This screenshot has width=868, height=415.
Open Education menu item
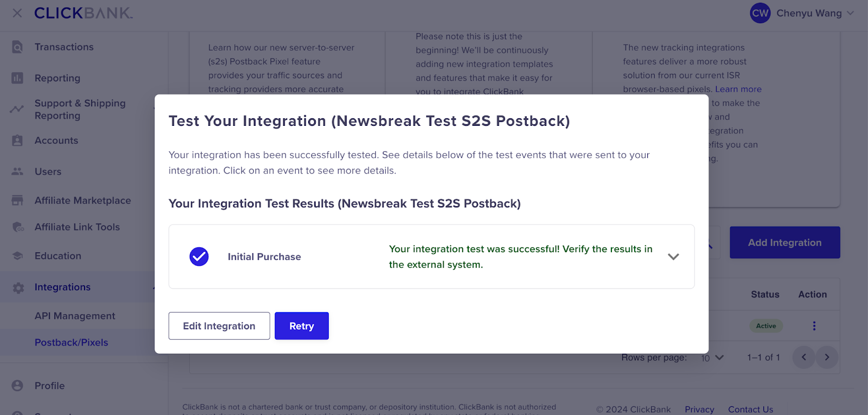[58, 256]
